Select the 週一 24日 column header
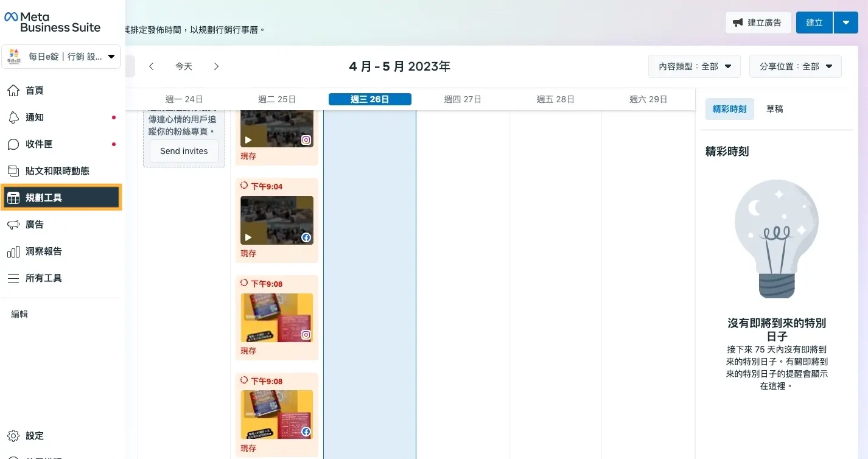The height and width of the screenshot is (459, 868). pos(184,99)
